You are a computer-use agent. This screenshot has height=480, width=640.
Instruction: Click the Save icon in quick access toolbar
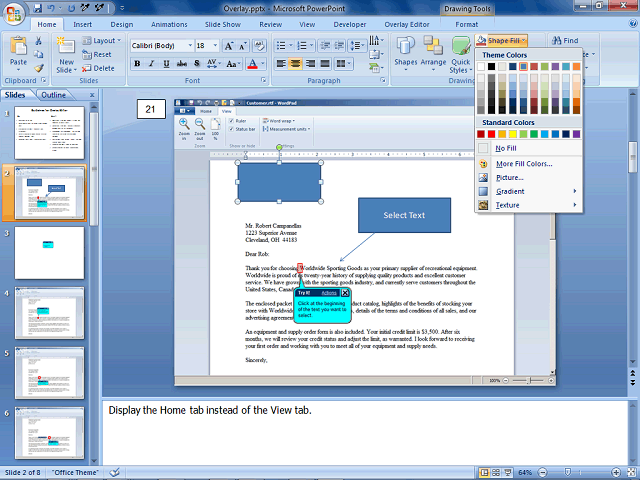pyautogui.click(x=38, y=8)
